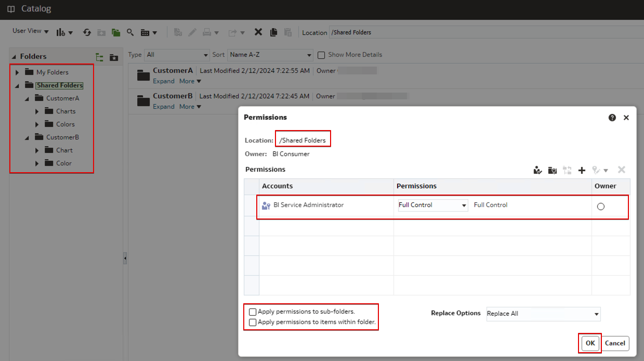Collapse the Folders pane header arrow
Image resolution: width=644 pixels, height=361 pixels.
[14, 57]
